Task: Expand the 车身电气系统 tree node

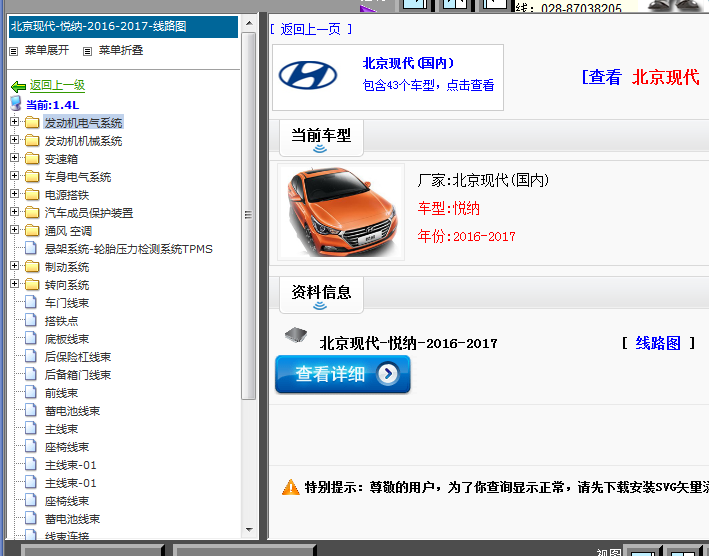Action: [x=14, y=176]
